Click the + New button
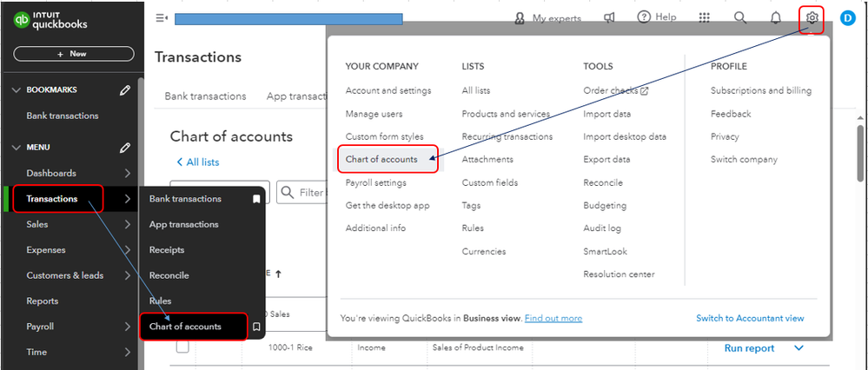 [x=74, y=54]
